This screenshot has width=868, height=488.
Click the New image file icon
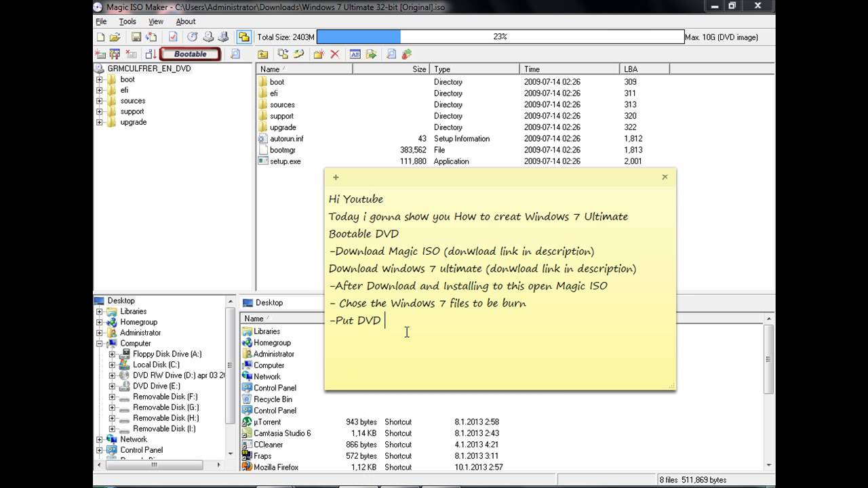pyautogui.click(x=100, y=37)
